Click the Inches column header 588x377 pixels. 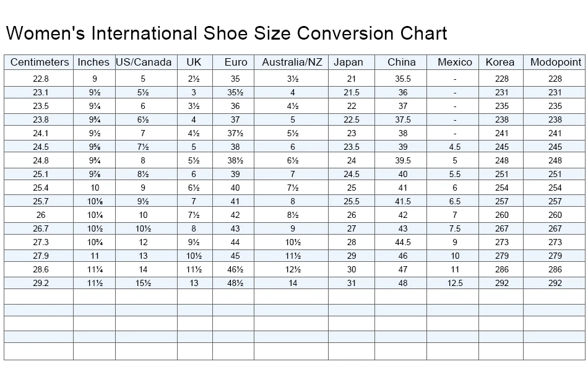pyautogui.click(x=93, y=62)
